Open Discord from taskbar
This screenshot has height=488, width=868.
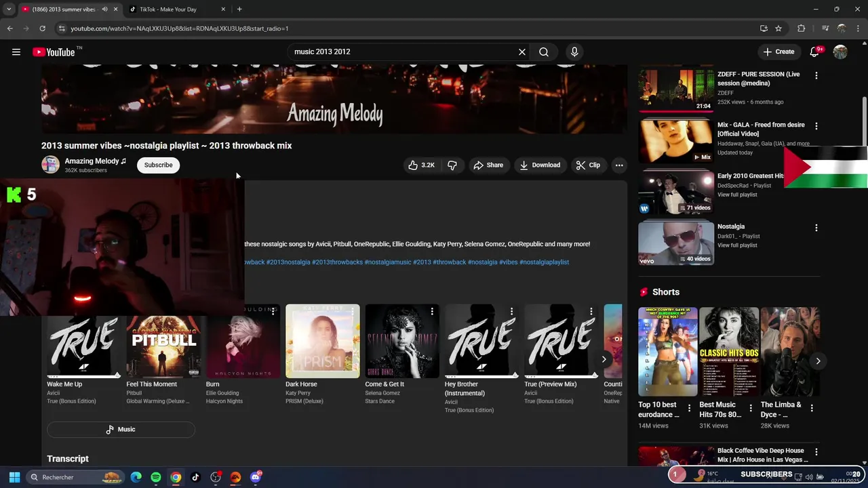(256, 477)
